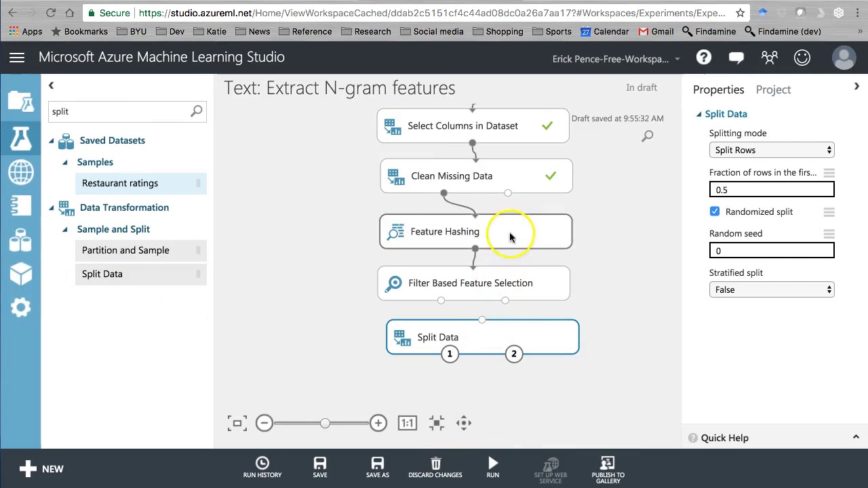Click the zoom out minus button
The image size is (868, 488).
[264, 423]
